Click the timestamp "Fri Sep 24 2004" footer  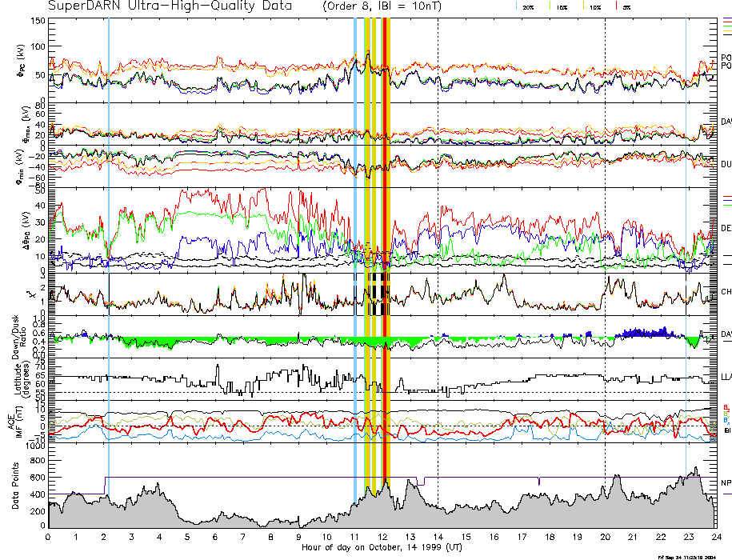click(x=686, y=557)
